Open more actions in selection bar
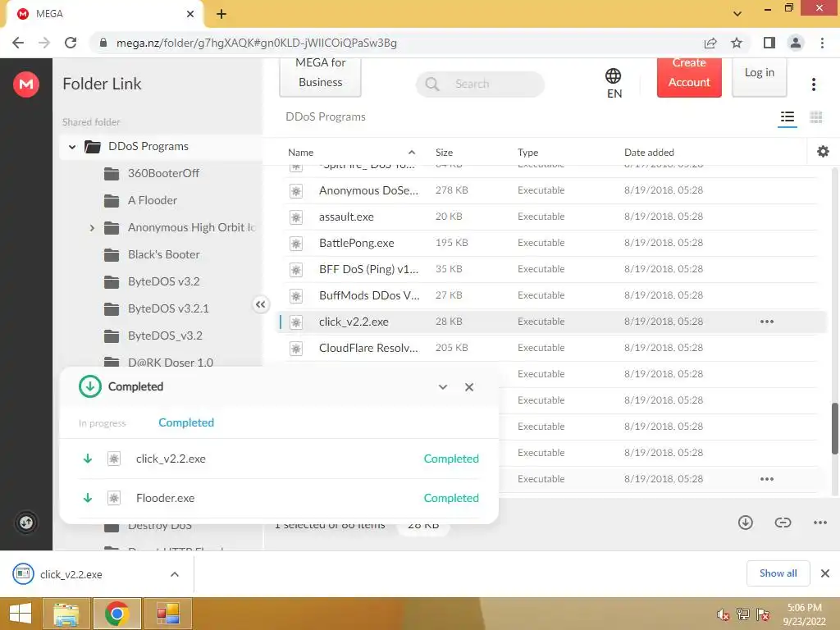 (819, 523)
